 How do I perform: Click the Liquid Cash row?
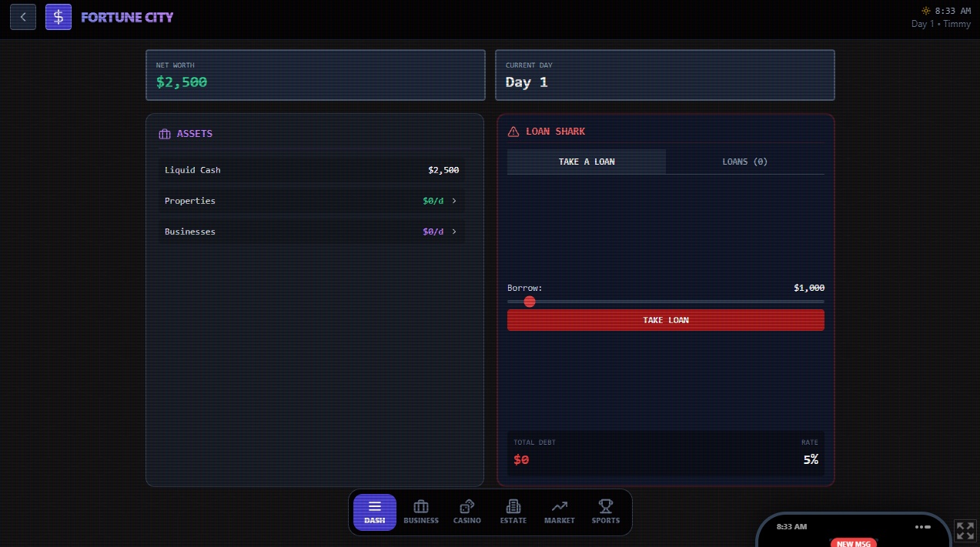pyautogui.click(x=312, y=170)
